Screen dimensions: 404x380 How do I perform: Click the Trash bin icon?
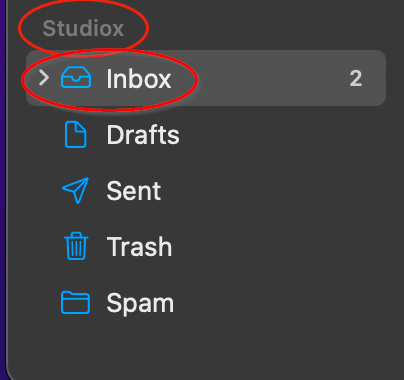pos(76,246)
